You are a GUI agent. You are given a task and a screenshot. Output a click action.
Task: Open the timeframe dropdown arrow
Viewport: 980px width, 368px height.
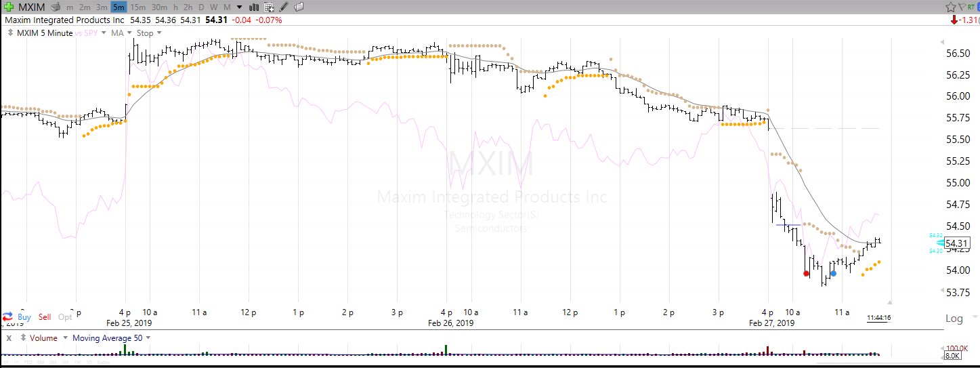[x=239, y=7]
